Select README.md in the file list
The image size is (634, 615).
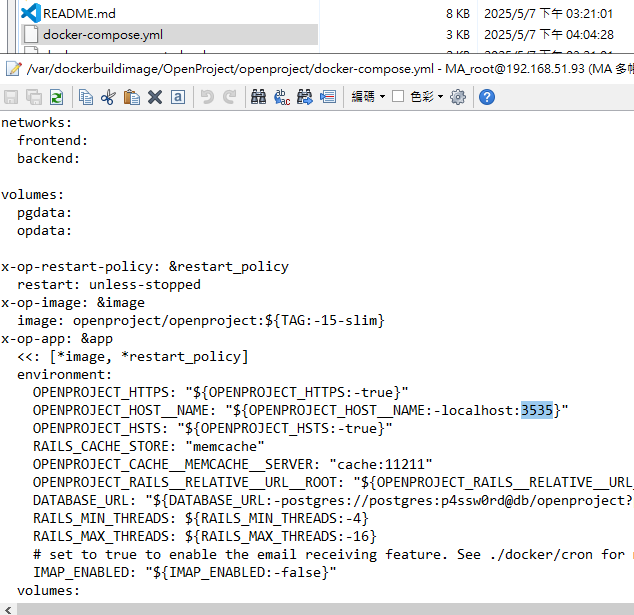(79, 13)
